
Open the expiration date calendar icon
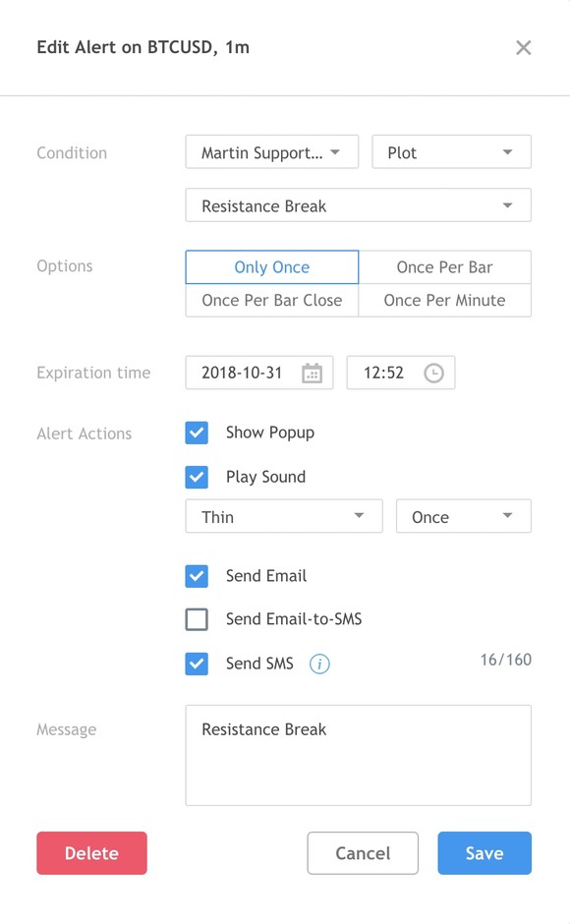(312, 373)
